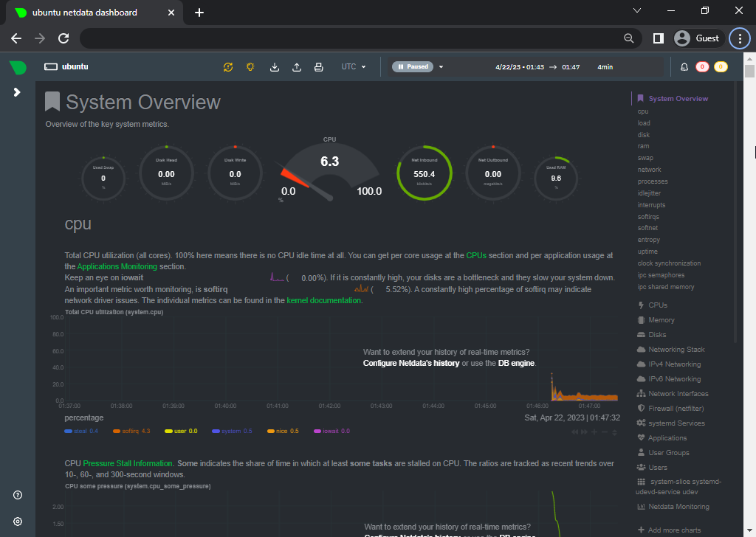Click the Disk Read gauge
The width and height of the screenshot is (756, 537).
166,173
